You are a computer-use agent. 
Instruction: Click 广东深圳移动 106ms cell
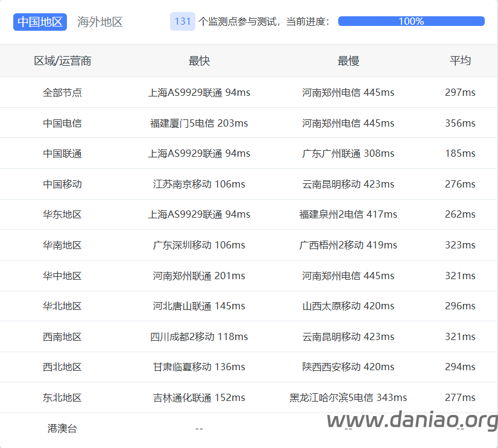[199, 245]
